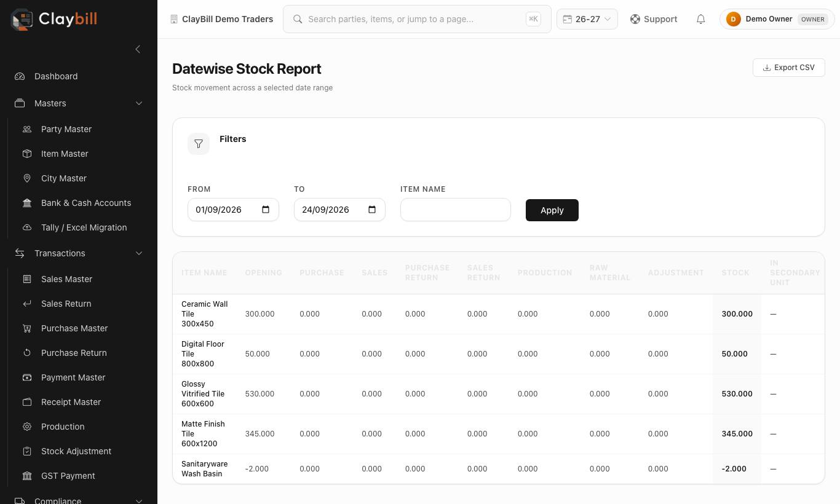Navigate to Purchase Master

74,328
